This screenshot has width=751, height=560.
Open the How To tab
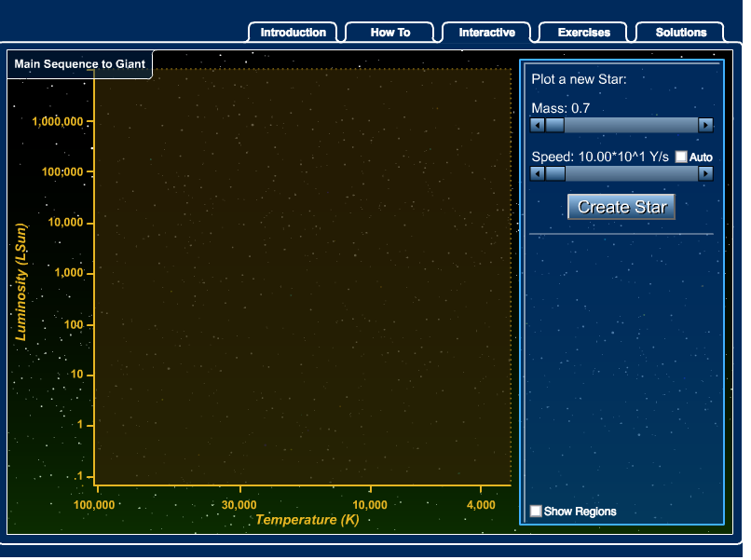[390, 32]
